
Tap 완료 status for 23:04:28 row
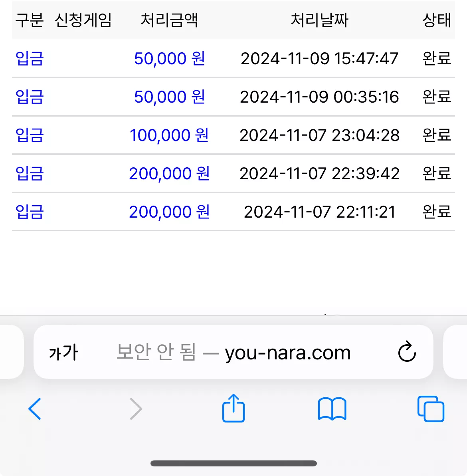(437, 135)
